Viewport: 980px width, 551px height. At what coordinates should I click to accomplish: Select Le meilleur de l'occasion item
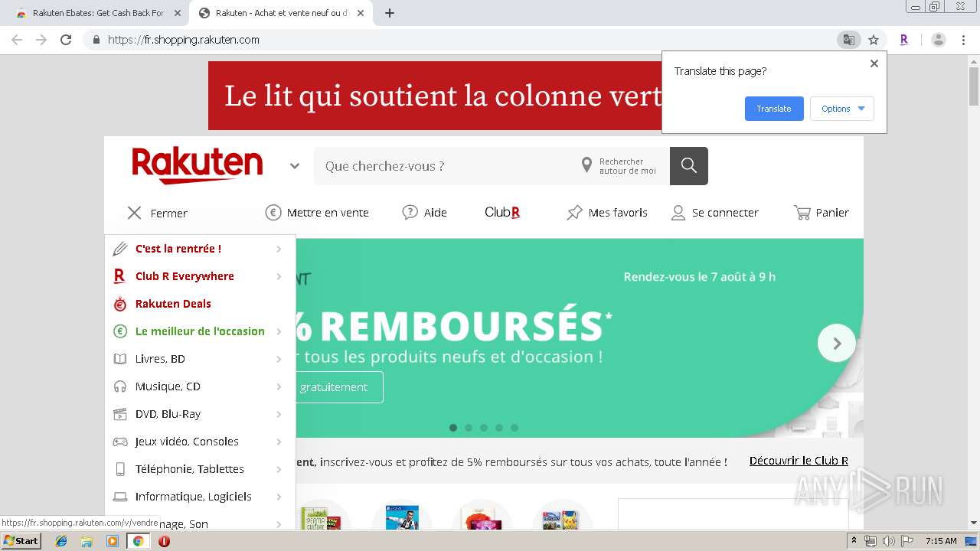tap(200, 331)
